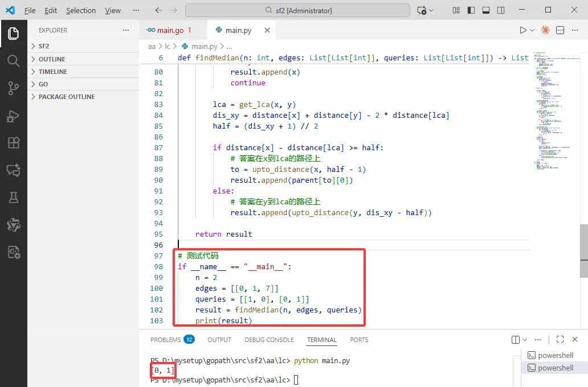
Task: Expand the SF2 folder section
Action: click(83, 46)
